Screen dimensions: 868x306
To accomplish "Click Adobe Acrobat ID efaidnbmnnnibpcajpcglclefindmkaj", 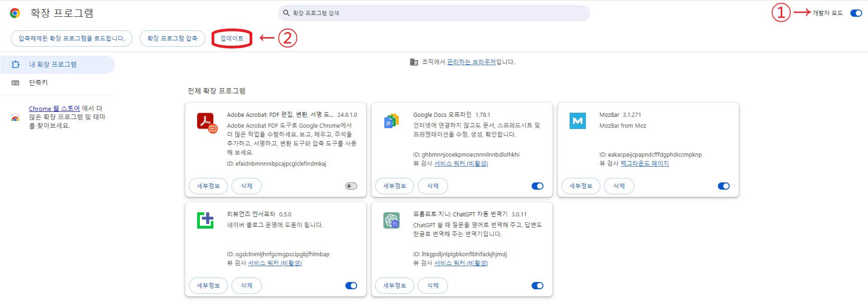I will coord(277,163).
